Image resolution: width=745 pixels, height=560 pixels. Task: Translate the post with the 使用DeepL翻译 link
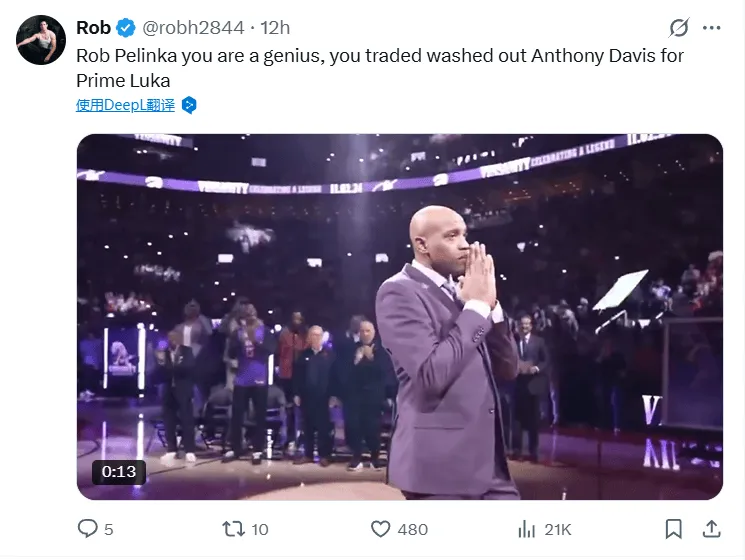click(x=125, y=105)
